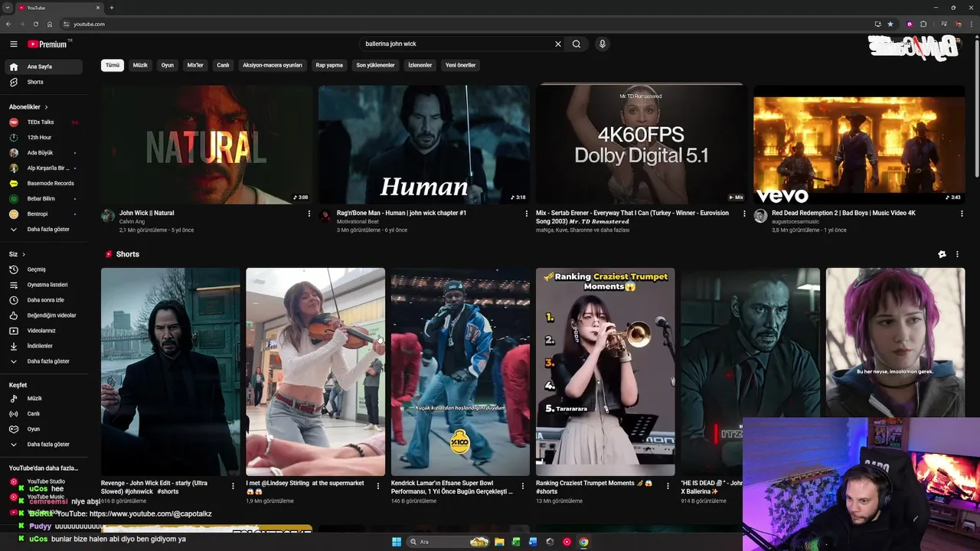
Task: Play the Red Dead Redemption 2 thumbnail
Action: [x=859, y=144]
